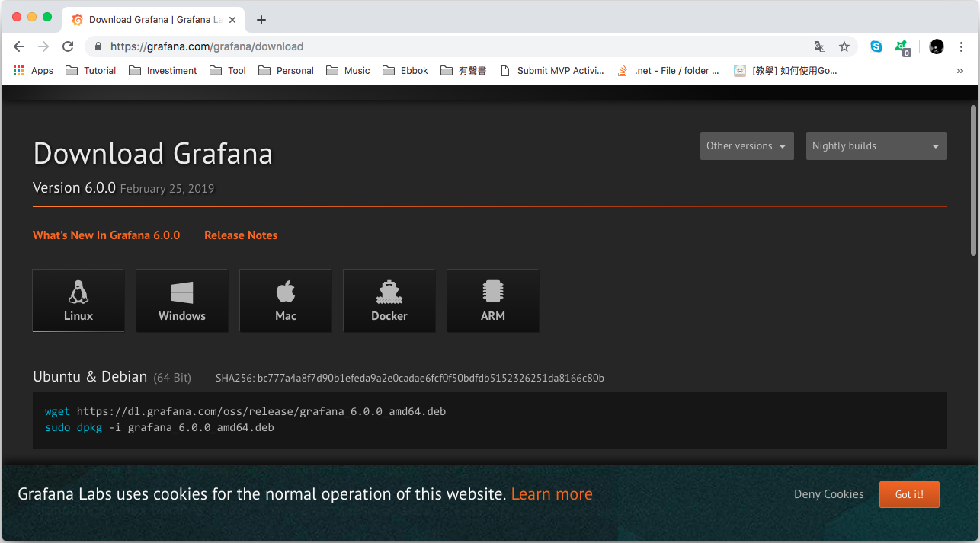980x543 pixels.
Task: Go back to the previous page
Action: tap(19, 46)
